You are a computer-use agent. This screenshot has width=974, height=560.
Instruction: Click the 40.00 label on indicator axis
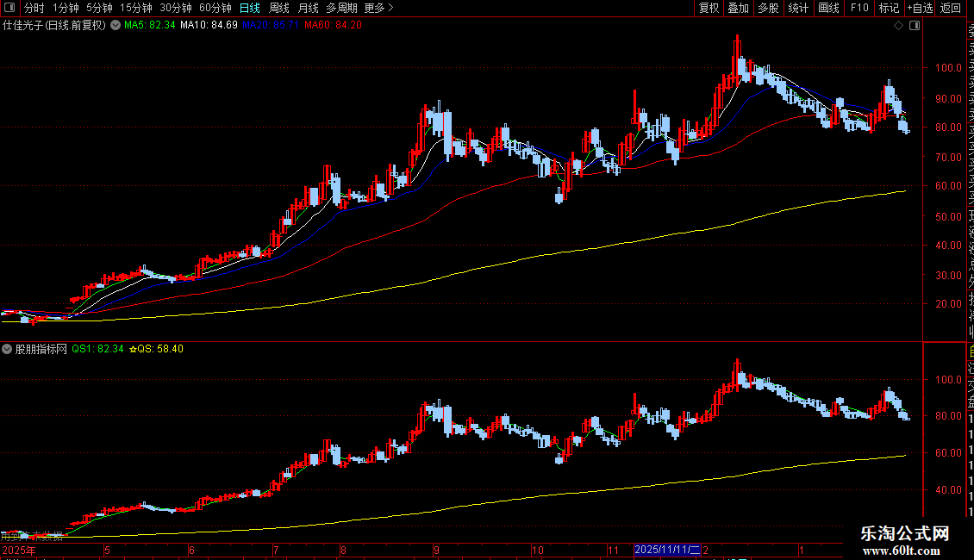pyautogui.click(x=948, y=490)
